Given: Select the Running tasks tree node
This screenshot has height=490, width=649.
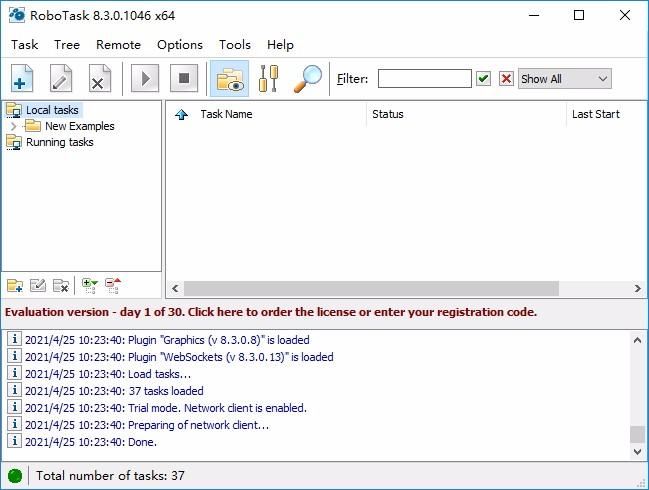Looking at the screenshot, I should [60, 142].
